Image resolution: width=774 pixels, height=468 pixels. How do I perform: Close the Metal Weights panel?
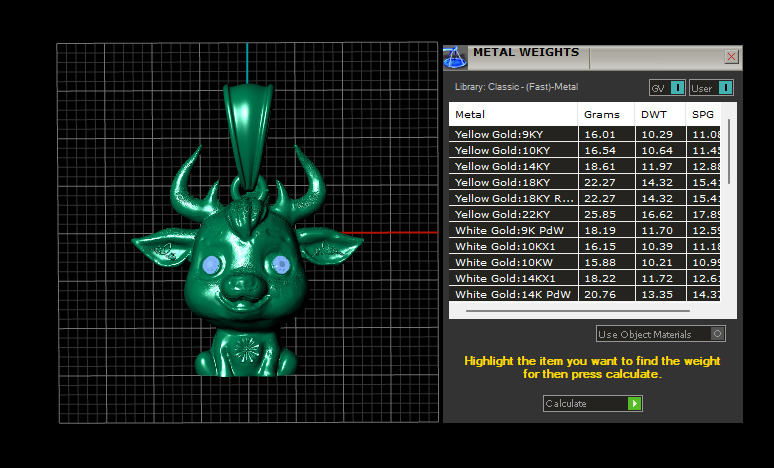coord(731,57)
